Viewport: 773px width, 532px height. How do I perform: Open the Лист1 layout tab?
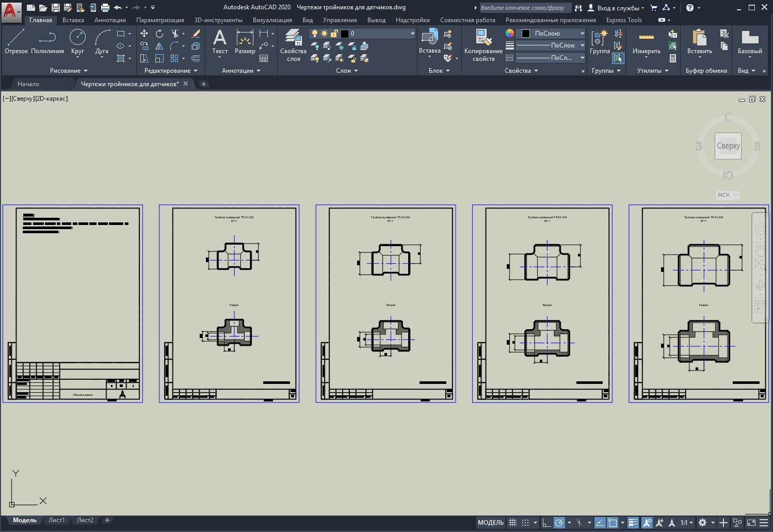click(x=56, y=520)
